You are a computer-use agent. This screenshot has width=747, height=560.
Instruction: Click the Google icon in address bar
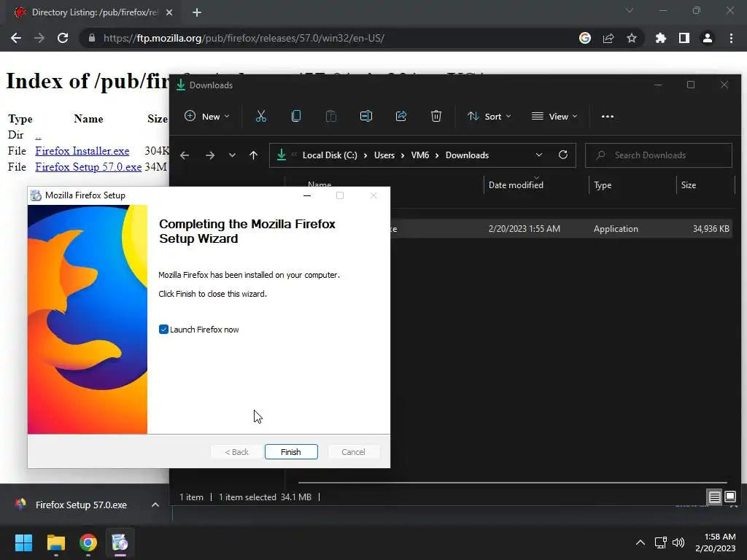[585, 38]
